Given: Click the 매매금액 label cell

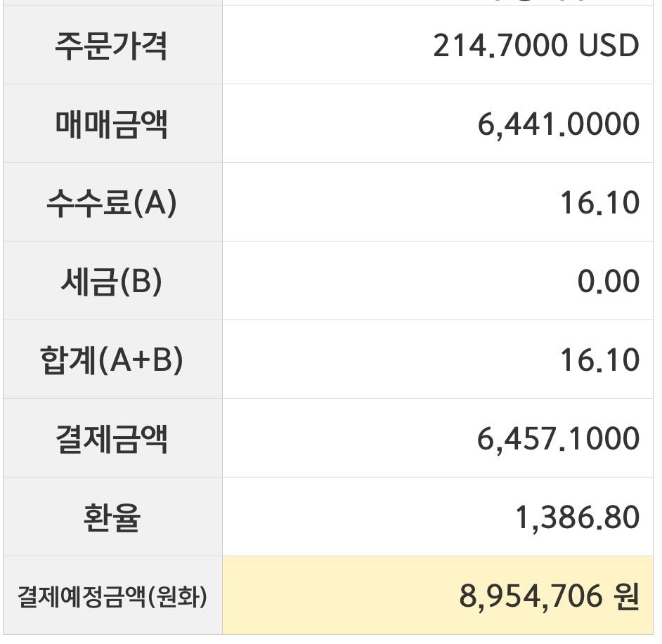Looking at the screenshot, I should [111, 124].
